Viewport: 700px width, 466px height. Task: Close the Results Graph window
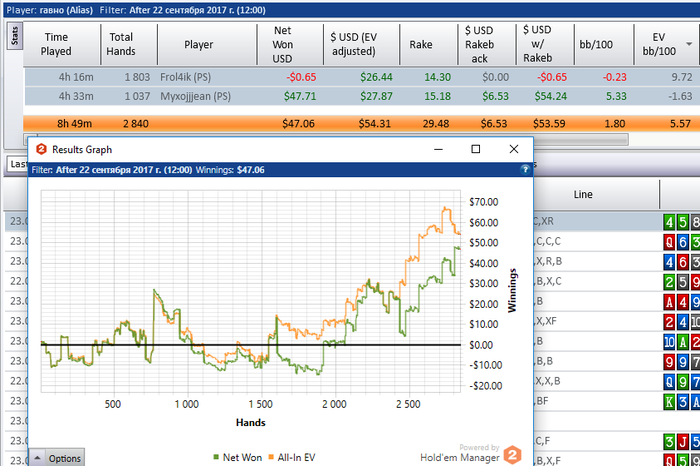click(x=514, y=149)
